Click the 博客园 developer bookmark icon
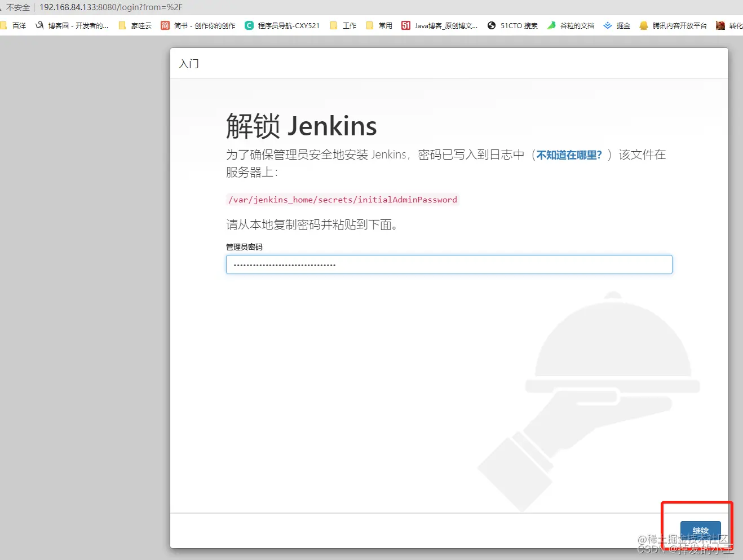The width and height of the screenshot is (743, 560). tap(39, 25)
